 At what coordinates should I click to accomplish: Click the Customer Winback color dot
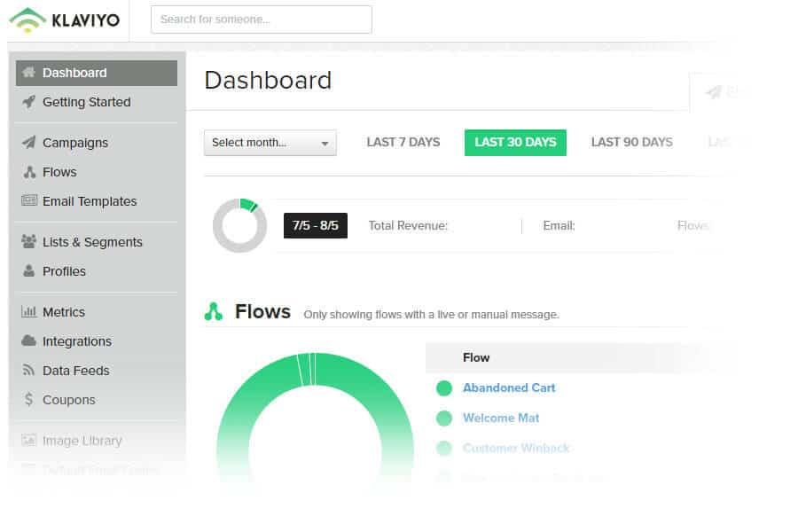[444, 449]
